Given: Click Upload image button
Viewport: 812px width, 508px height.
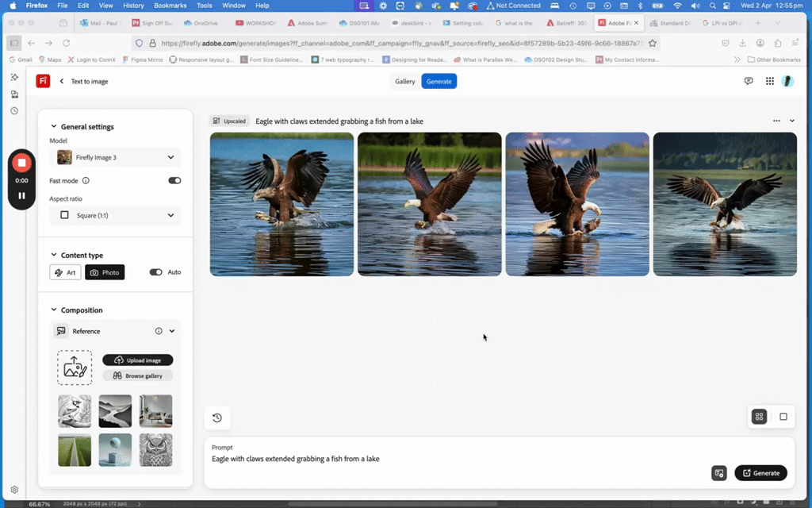Looking at the screenshot, I should 138,360.
